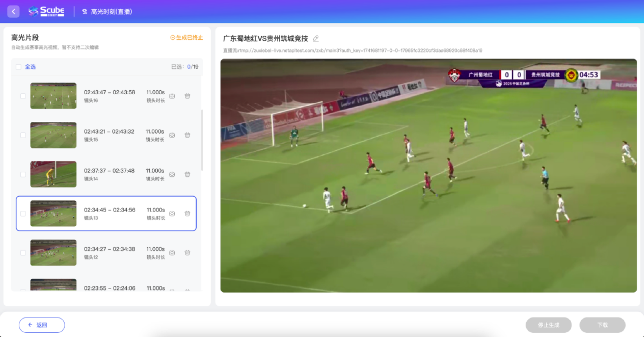Screen dimensions: 644x337
Task: Click the main football video preview
Action: pos(428,176)
